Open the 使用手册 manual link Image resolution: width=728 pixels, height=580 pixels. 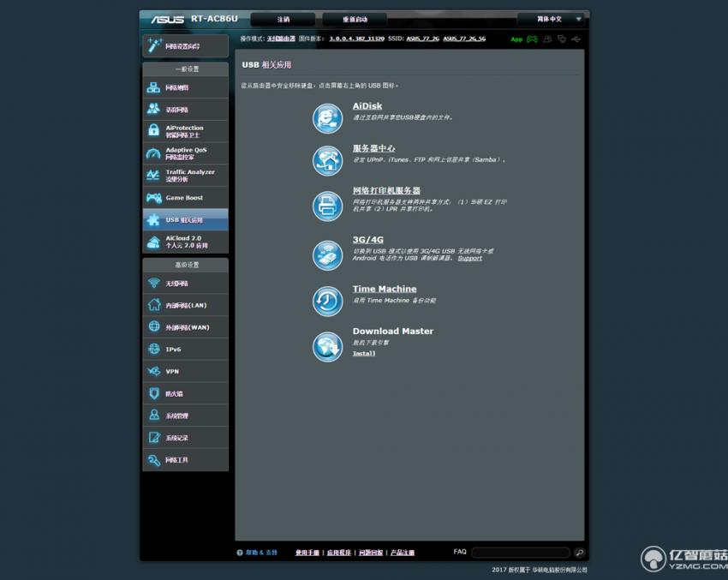(307, 552)
